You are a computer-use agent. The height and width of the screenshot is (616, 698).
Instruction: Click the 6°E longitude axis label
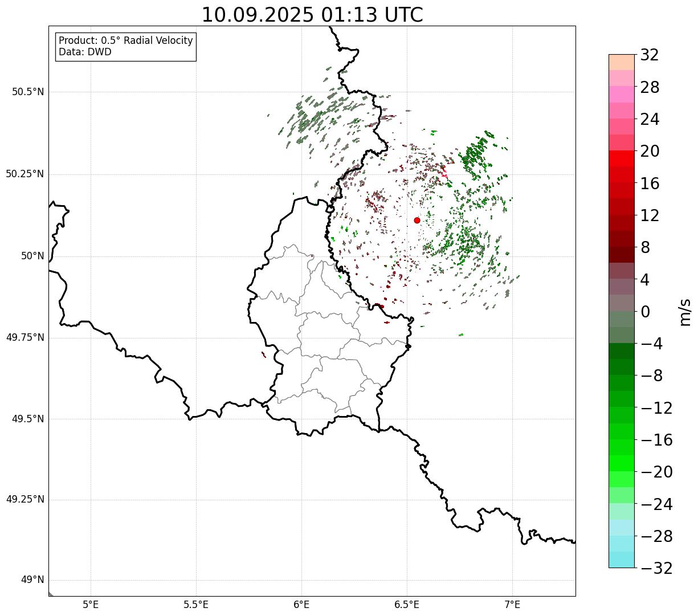pyautogui.click(x=301, y=605)
